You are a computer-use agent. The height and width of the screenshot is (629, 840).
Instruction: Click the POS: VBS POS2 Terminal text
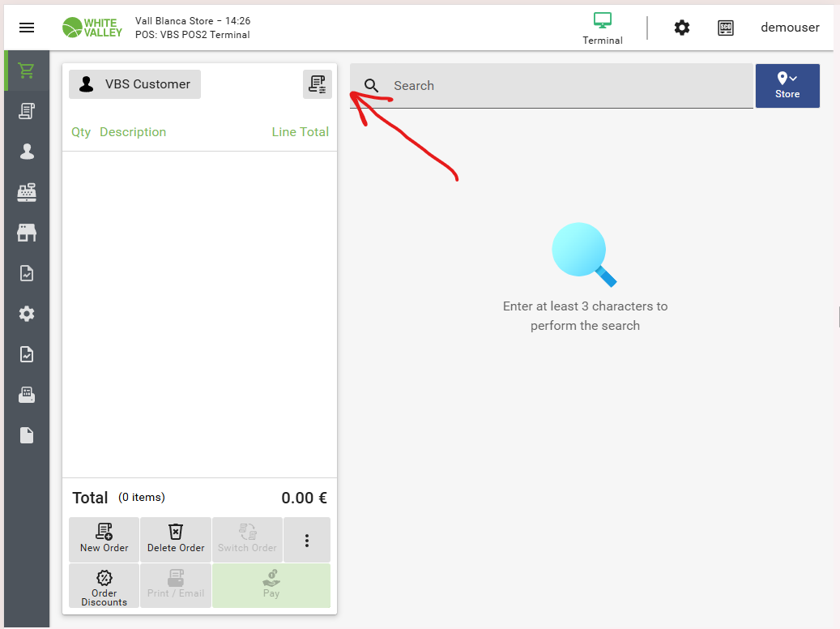click(192, 35)
